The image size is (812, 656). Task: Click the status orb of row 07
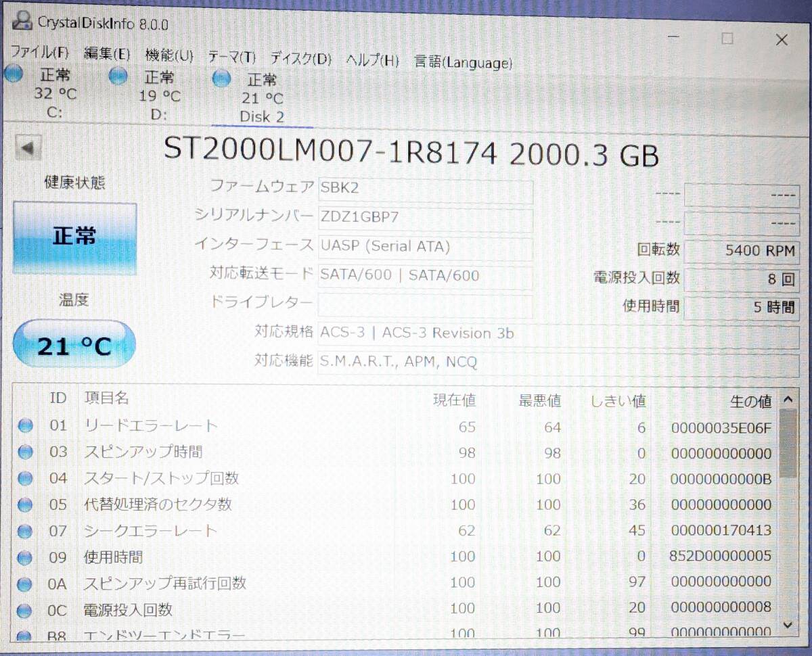coord(25,531)
